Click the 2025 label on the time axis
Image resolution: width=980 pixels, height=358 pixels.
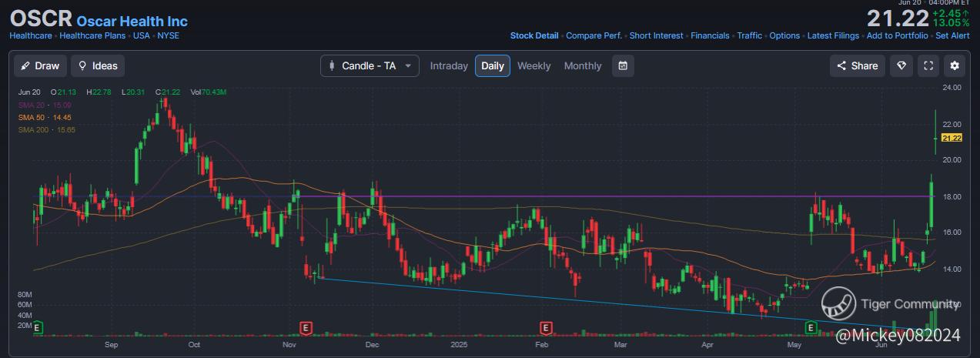[460, 346]
